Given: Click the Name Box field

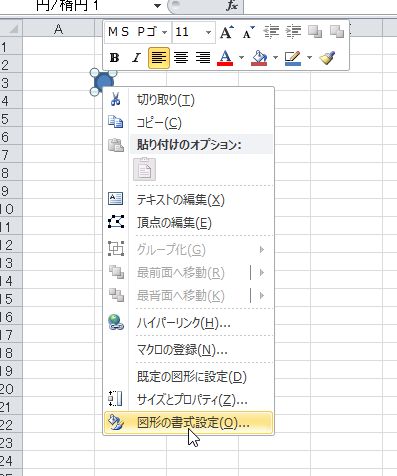Looking at the screenshot, I should (x=77, y=6).
